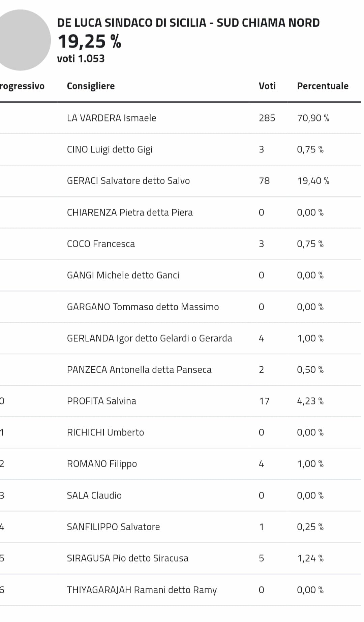The height and width of the screenshot is (622, 364).
Task: Select candidate CINO Luigi detto Gigi
Action: tap(110, 149)
